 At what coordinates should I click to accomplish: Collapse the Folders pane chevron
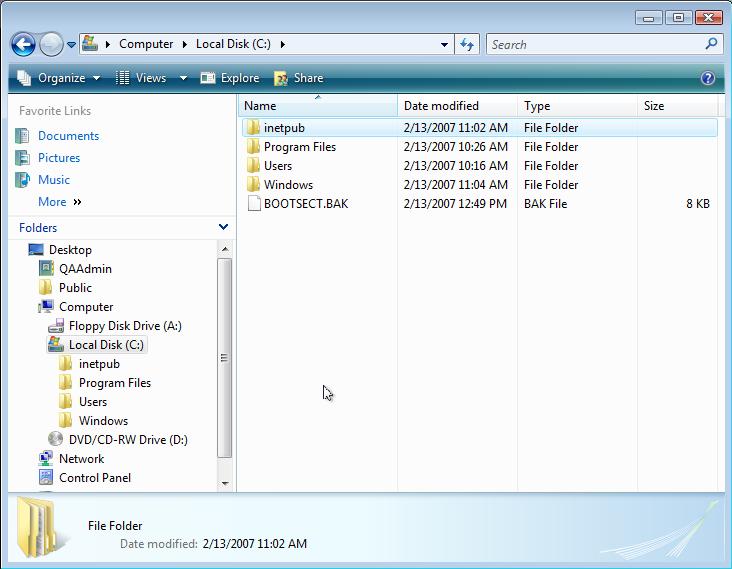point(223,227)
